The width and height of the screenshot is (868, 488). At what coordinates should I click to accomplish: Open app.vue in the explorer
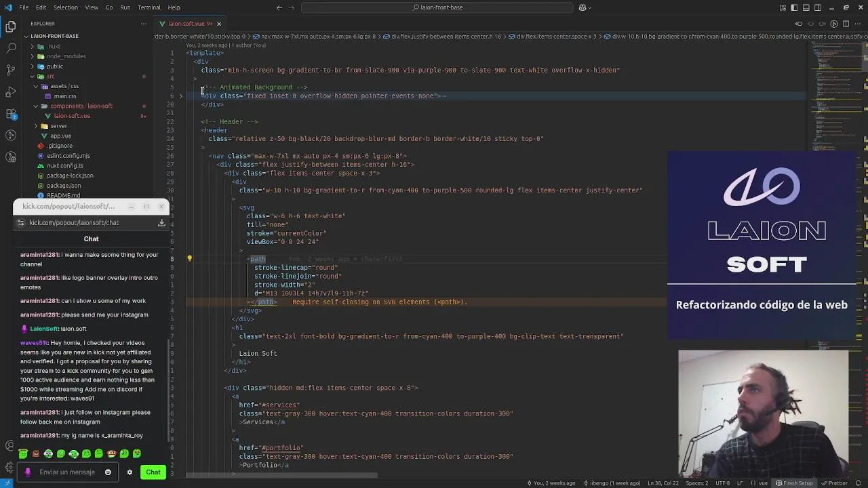coord(60,136)
